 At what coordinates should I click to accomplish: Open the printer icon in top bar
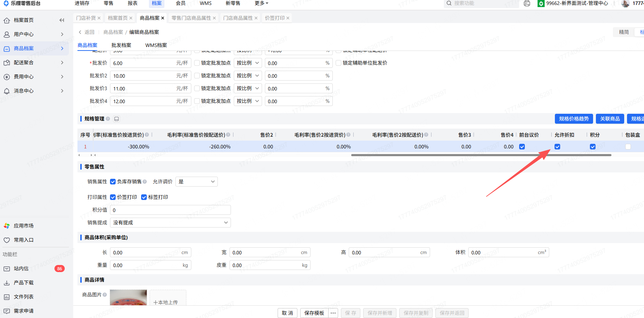pyautogui.click(x=527, y=3)
